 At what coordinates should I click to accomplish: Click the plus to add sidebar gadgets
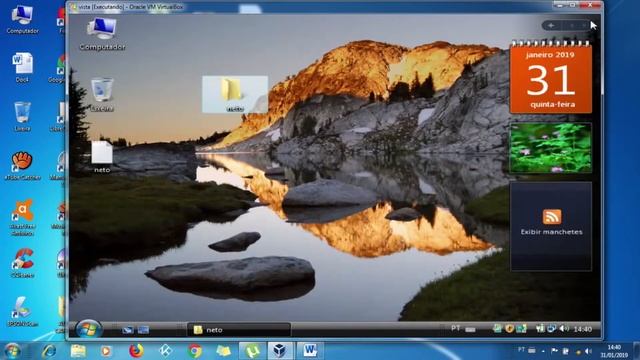pyautogui.click(x=551, y=26)
